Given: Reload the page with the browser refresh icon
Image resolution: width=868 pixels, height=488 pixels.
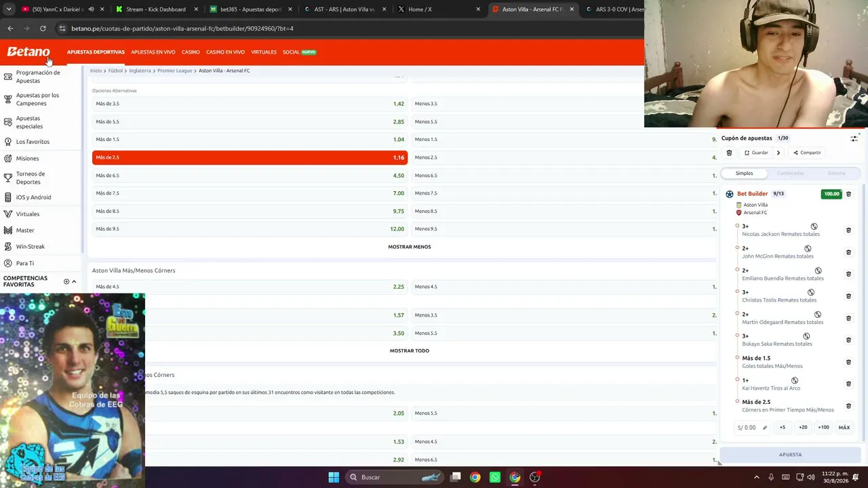Looking at the screenshot, I should pos(43,28).
